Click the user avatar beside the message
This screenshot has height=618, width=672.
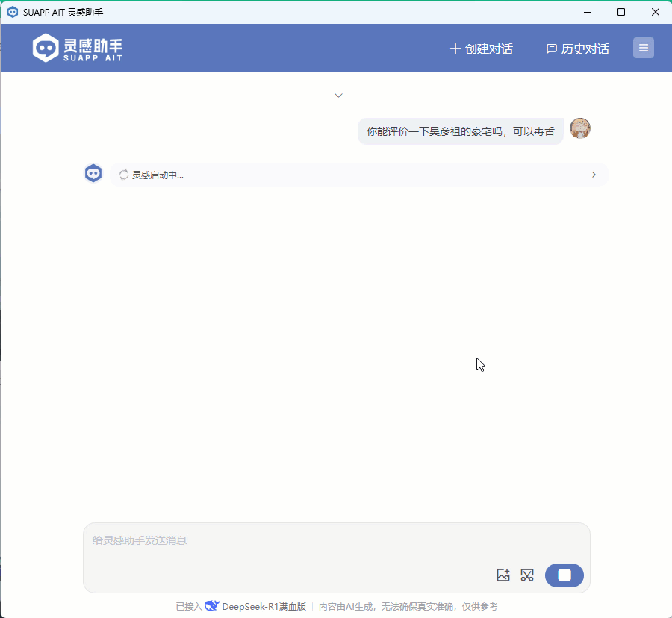(x=580, y=128)
